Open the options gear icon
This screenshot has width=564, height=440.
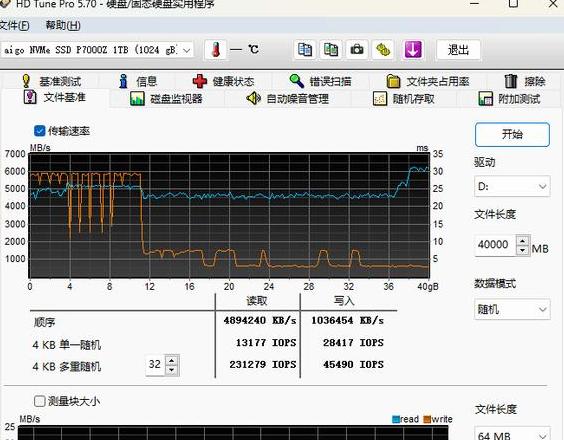(383, 49)
